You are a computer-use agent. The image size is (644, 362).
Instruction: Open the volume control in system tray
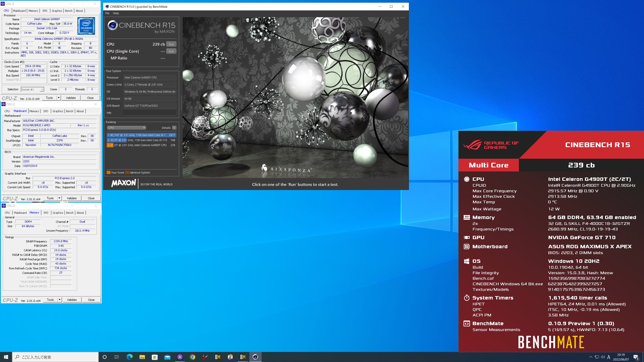coord(603,357)
